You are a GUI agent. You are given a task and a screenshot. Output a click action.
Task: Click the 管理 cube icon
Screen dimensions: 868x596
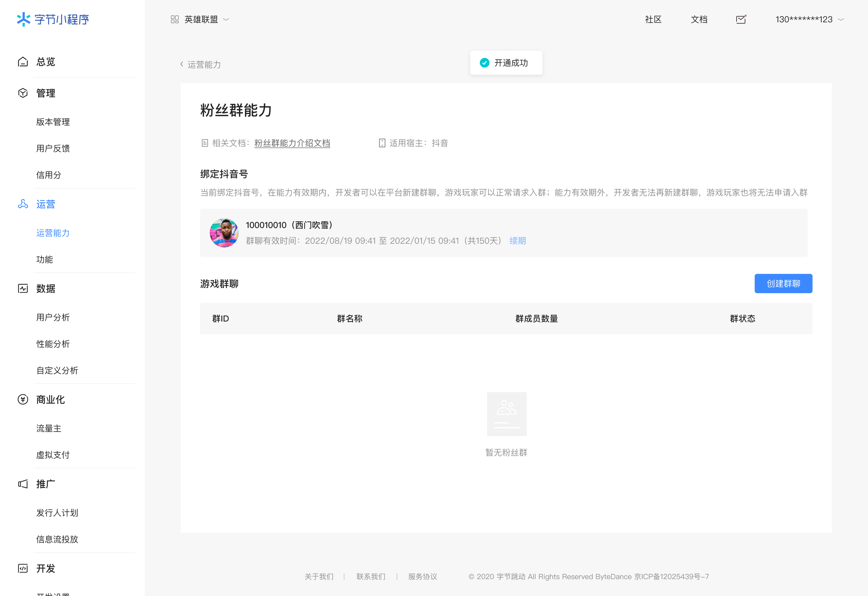(x=23, y=93)
